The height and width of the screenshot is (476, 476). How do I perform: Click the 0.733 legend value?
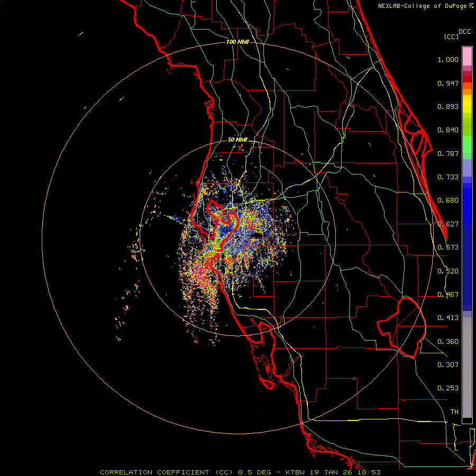(448, 177)
